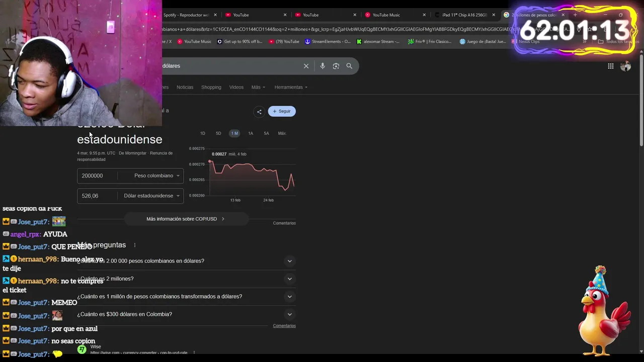This screenshot has width=644, height=362.
Task: Start voice search with the microphone icon
Action: (323, 66)
